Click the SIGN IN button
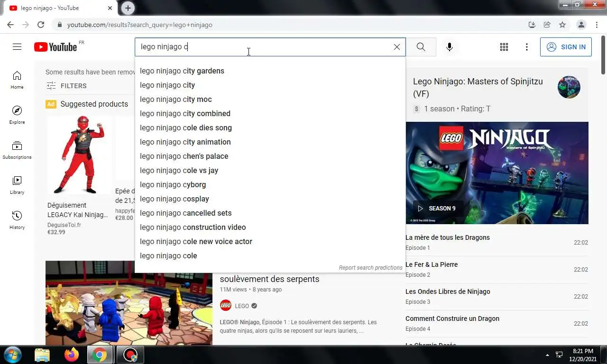The width and height of the screenshot is (607, 364). [566, 47]
